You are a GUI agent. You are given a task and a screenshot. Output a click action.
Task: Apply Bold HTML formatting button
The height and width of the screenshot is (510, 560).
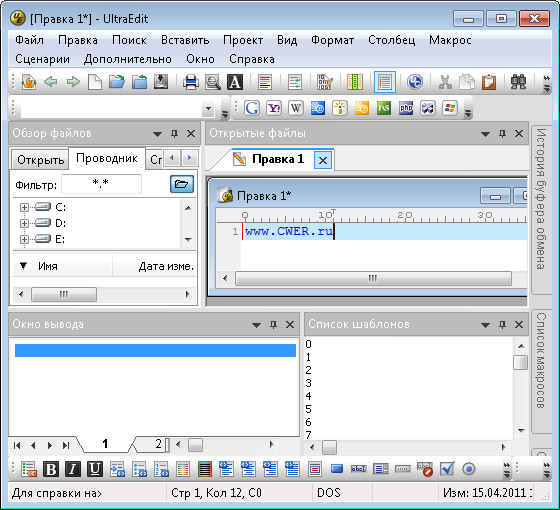pos(51,469)
